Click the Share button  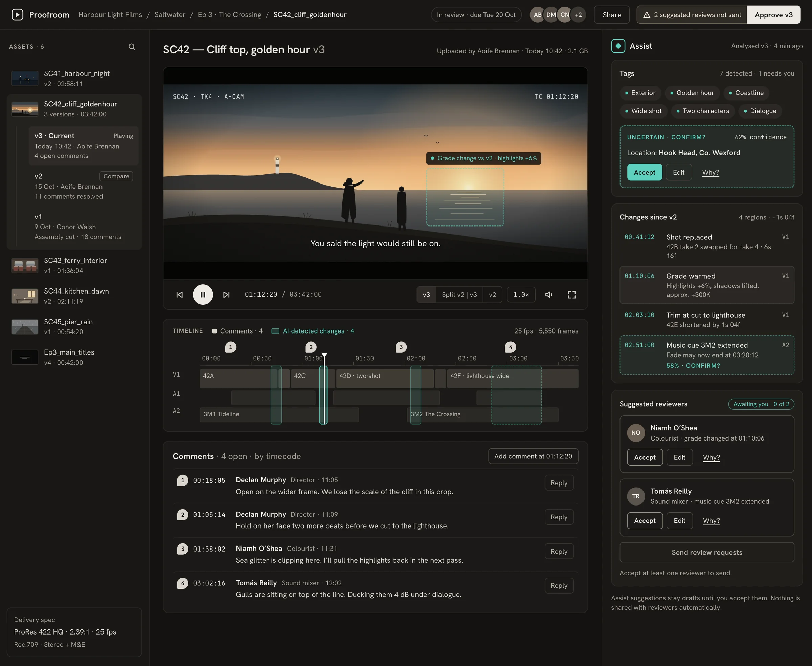611,15
